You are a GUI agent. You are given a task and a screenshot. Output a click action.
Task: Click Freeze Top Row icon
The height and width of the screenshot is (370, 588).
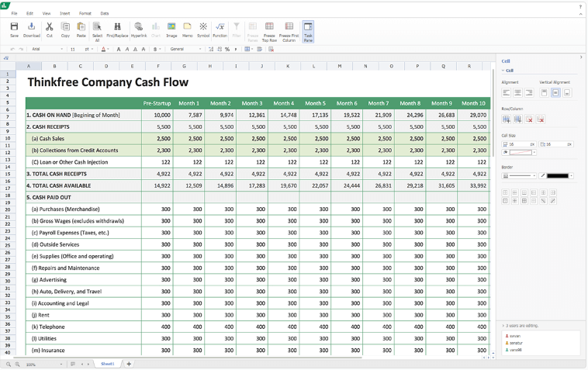pyautogui.click(x=269, y=26)
